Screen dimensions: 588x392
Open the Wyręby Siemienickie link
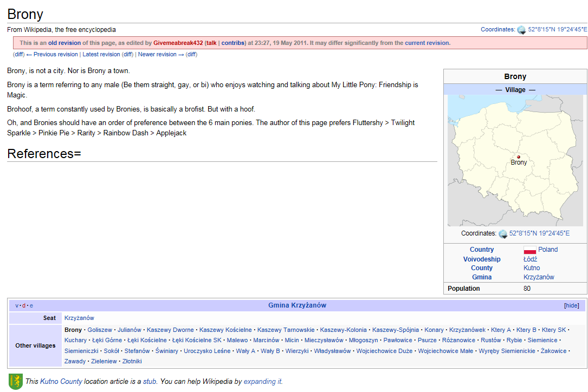[x=507, y=351]
